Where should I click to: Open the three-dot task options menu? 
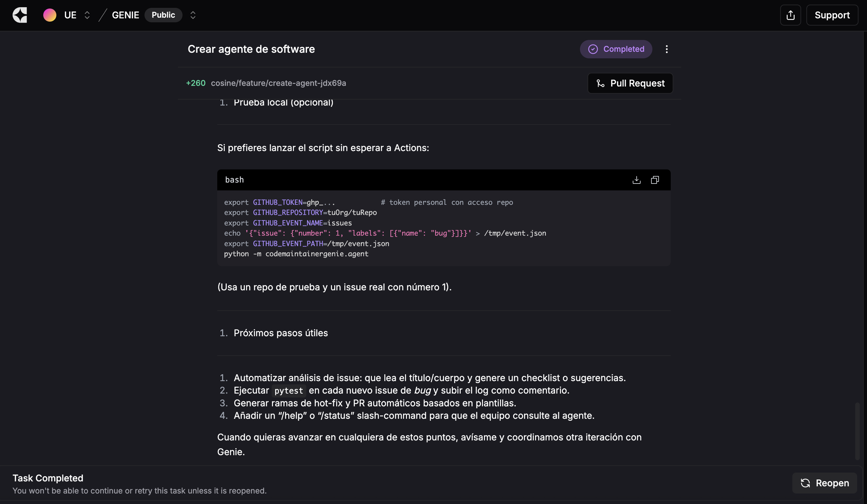click(666, 49)
